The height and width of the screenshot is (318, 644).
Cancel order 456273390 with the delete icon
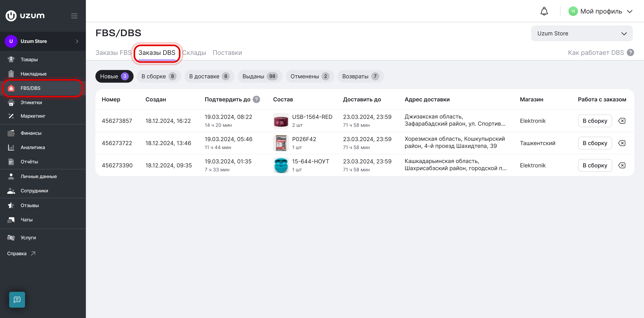tap(622, 165)
